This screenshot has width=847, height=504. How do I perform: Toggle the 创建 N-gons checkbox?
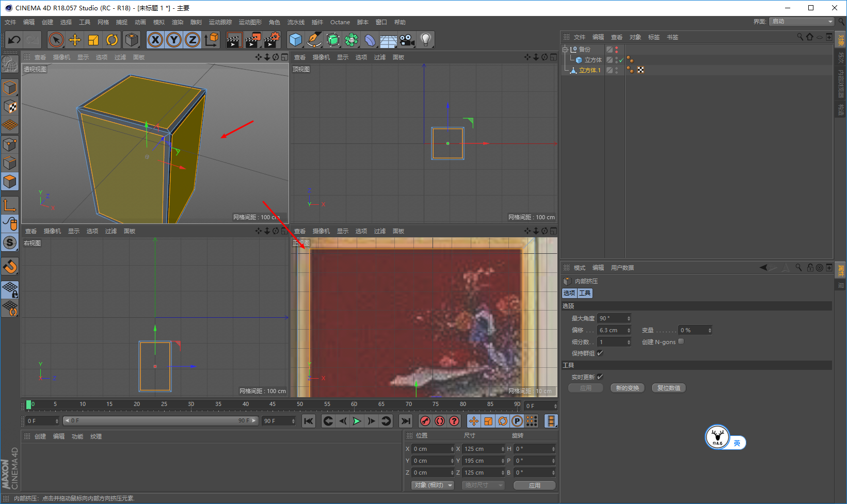click(x=681, y=342)
